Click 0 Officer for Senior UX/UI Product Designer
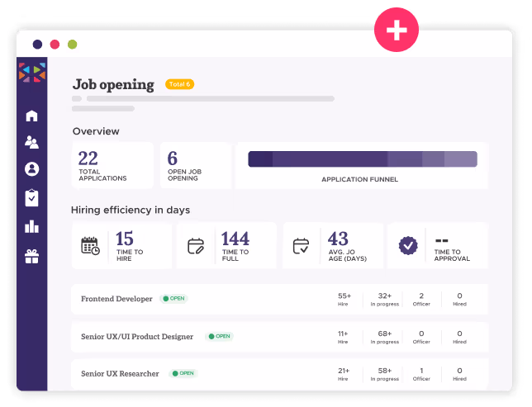 (x=421, y=337)
